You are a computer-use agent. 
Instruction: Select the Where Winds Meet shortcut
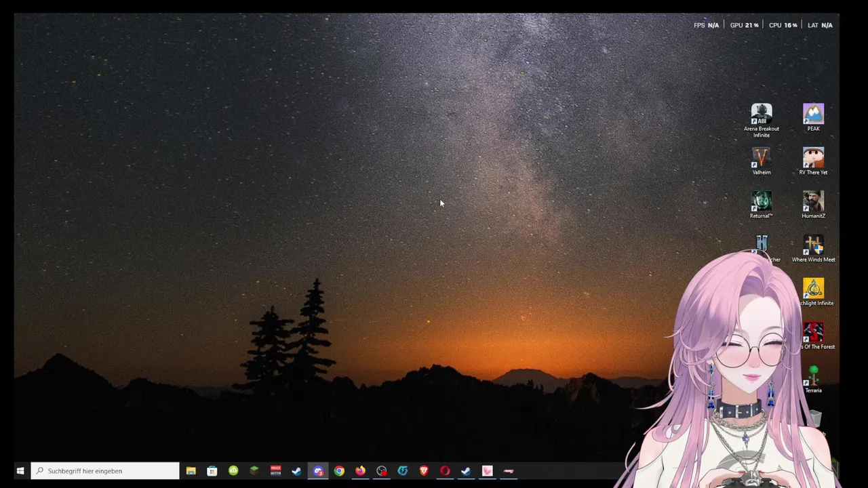coord(813,249)
